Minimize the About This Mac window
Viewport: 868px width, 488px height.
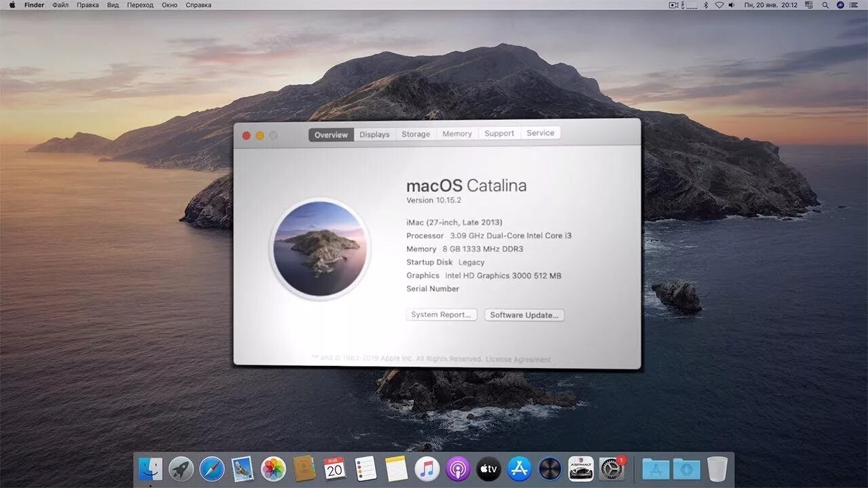[260, 136]
